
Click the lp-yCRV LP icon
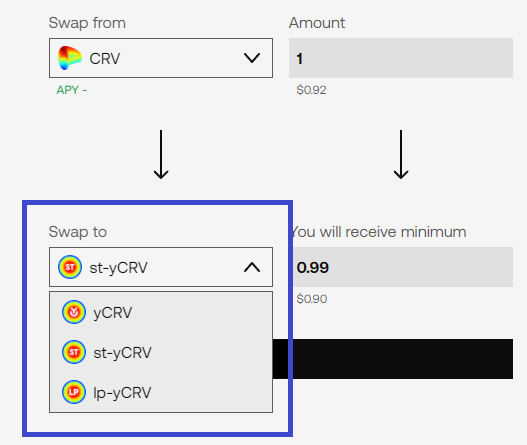point(74,392)
